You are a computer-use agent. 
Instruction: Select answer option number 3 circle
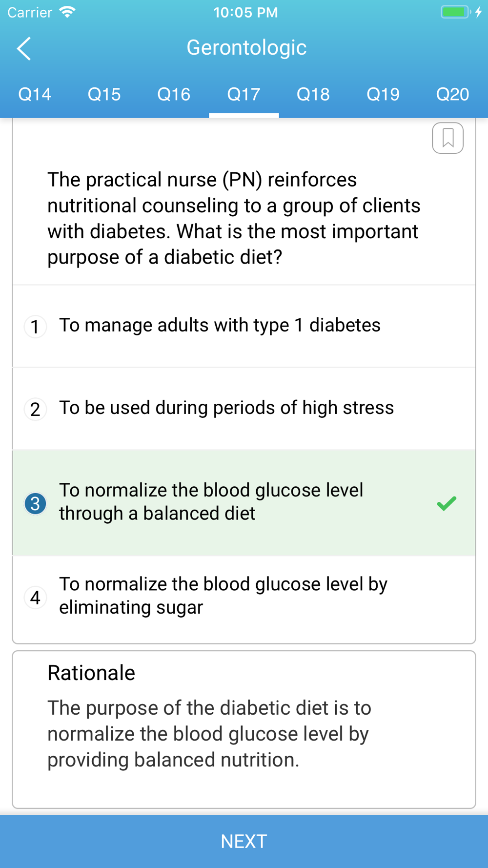tap(35, 503)
